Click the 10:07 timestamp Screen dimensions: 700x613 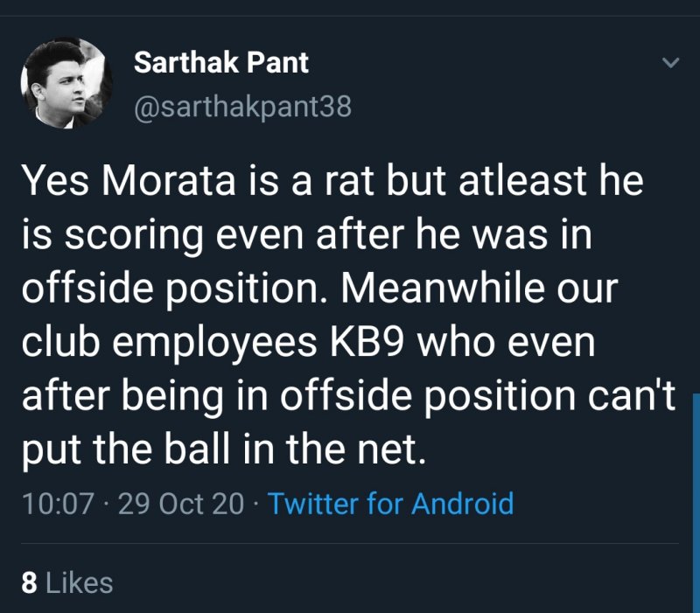[53, 504]
